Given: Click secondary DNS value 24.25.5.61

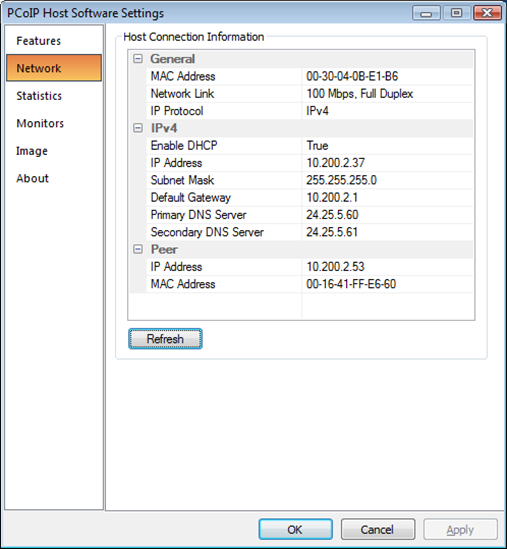Looking at the screenshot, I should coord(332,232).
